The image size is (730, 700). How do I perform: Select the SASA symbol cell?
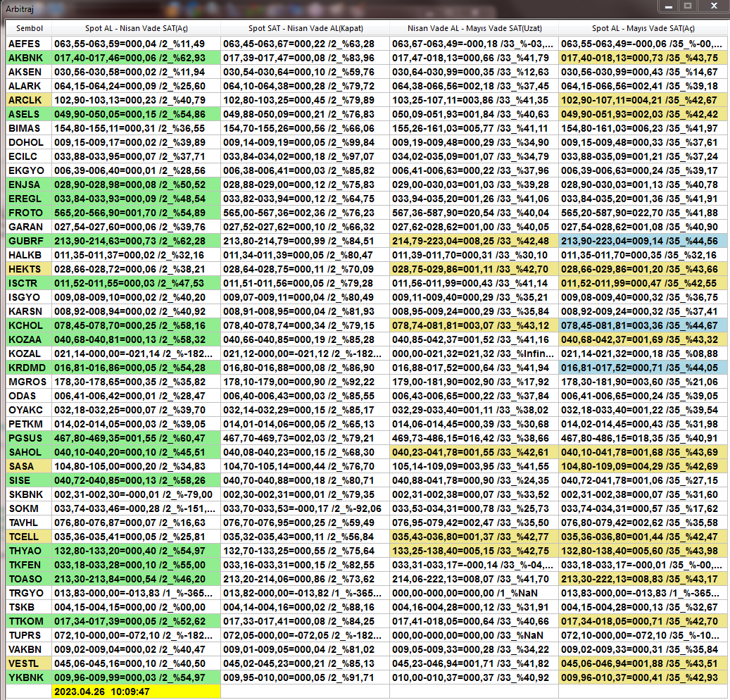pos(29,466)
